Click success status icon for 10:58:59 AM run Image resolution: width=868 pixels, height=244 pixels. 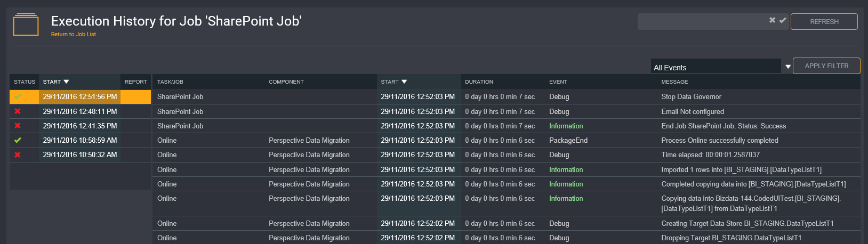tap(18, 140)
